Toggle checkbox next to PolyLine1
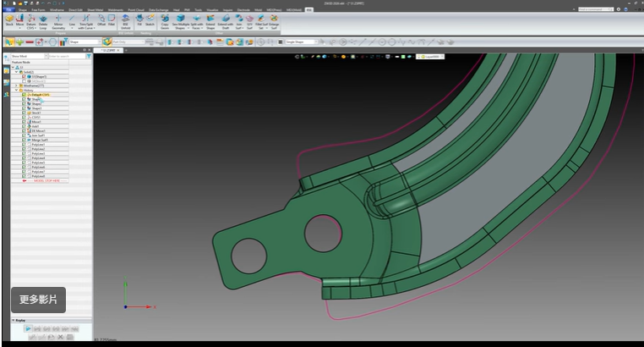The image size is (644, 347). 25,145
